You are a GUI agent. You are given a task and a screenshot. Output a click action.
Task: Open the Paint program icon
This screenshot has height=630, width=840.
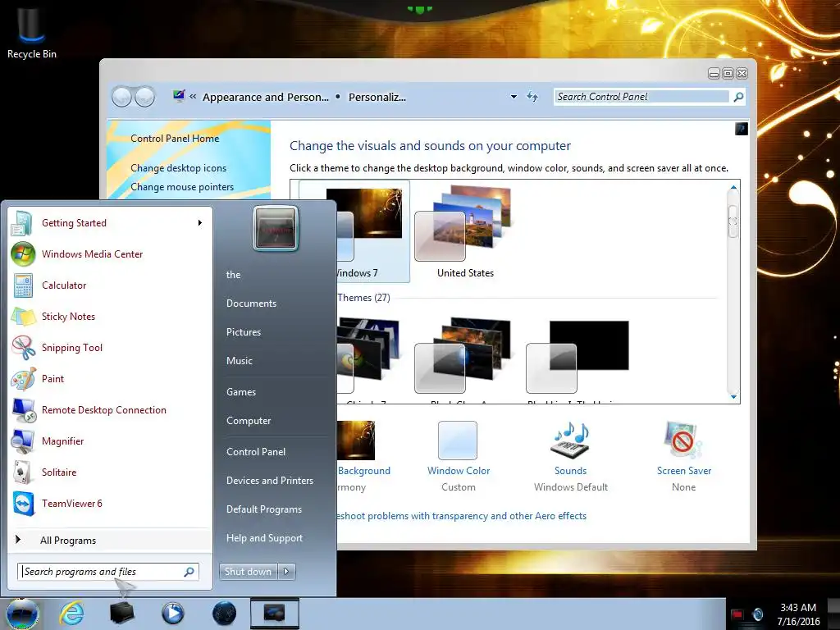[23, 379]
